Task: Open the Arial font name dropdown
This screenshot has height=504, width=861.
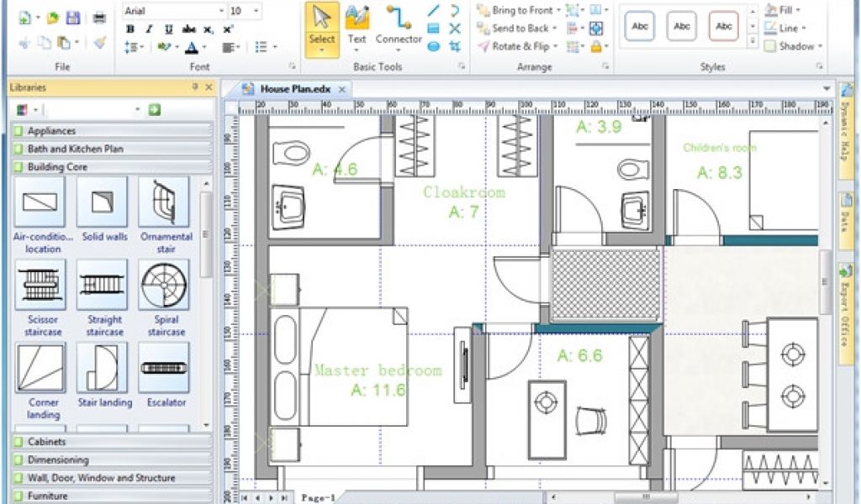Action: pos(221,11)
